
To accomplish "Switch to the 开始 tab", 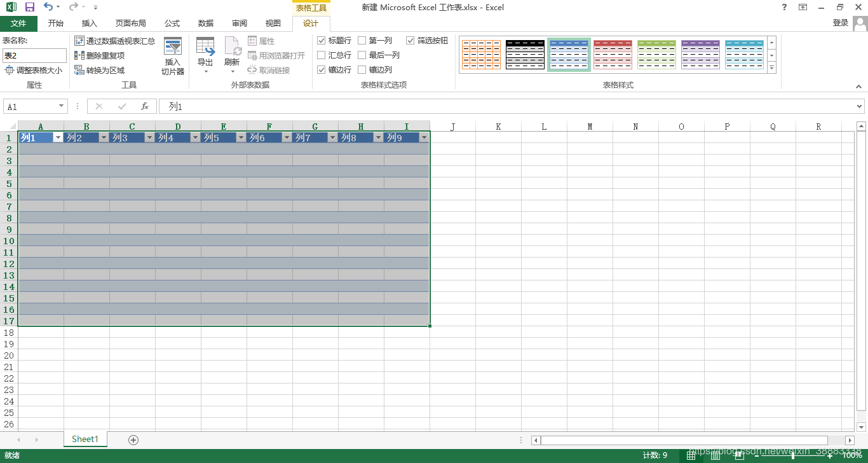I will coord(56,24).
